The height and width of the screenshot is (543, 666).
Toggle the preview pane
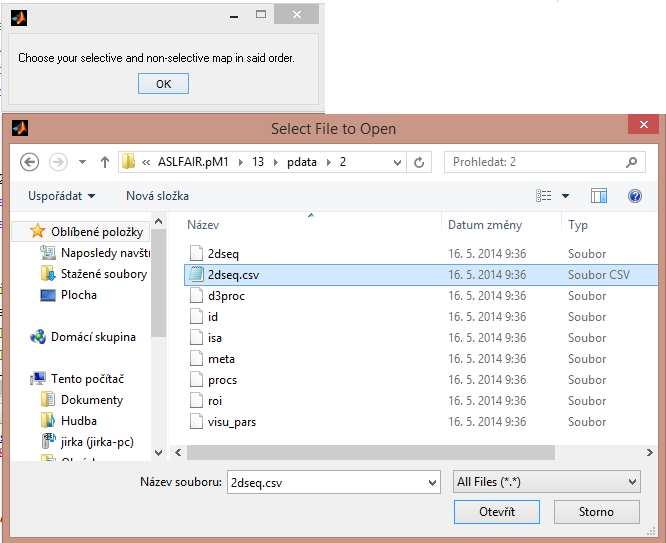click(x=599, y=196)
